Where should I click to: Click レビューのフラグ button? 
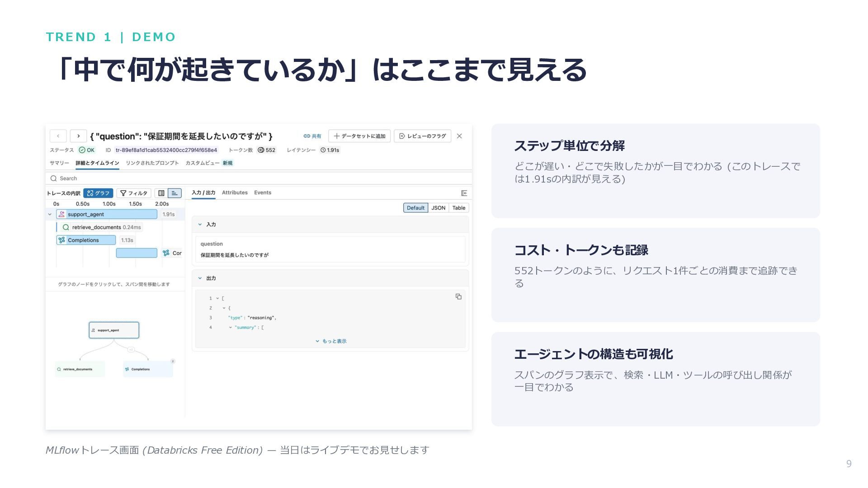pyautogui.click(x=423, y=136)
